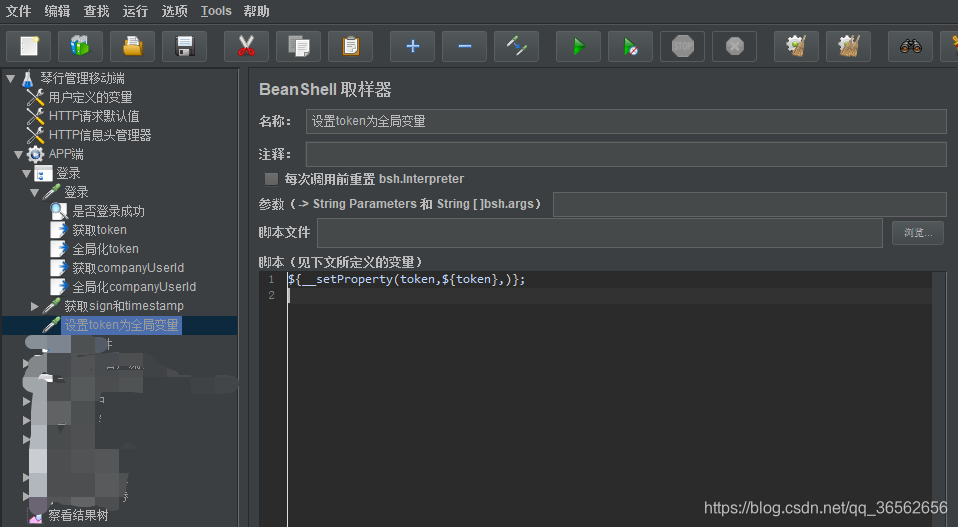This screenshot has height=527, width=958.
Task: Collapse the 登录 sampler node
Action: click(34, 192)
